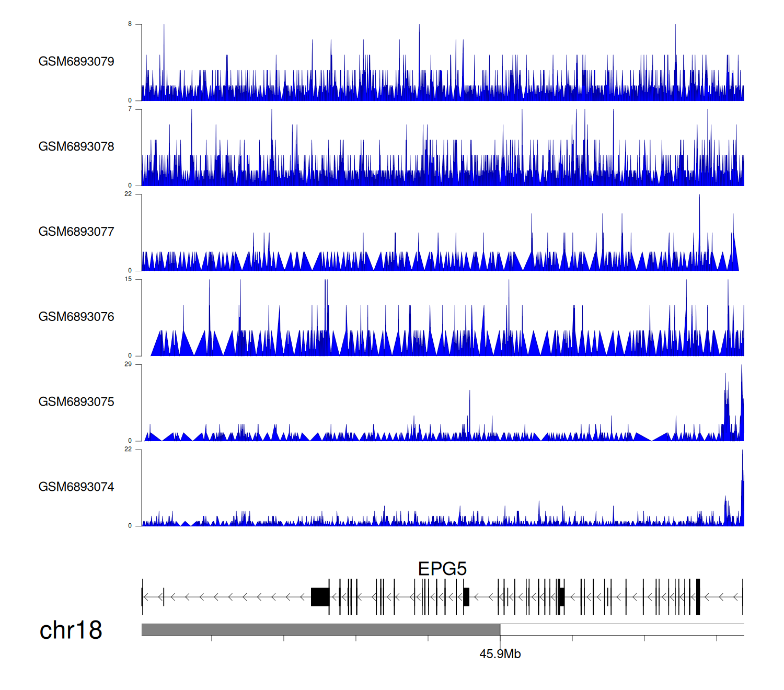Image resolution: width=784 pixels, height=690 pixels.
Task: Click the GSM6893075 track label
Action: coord(76,402)
